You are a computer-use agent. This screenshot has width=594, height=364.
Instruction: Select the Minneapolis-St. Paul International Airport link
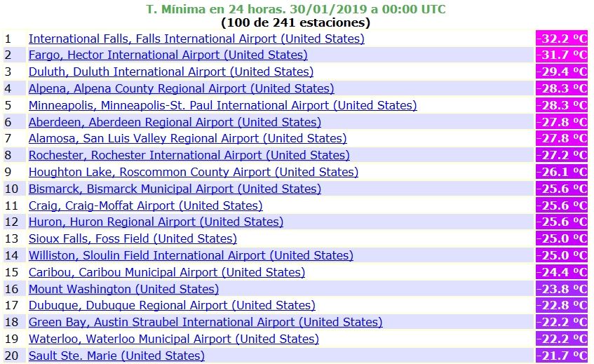[222, 105]
